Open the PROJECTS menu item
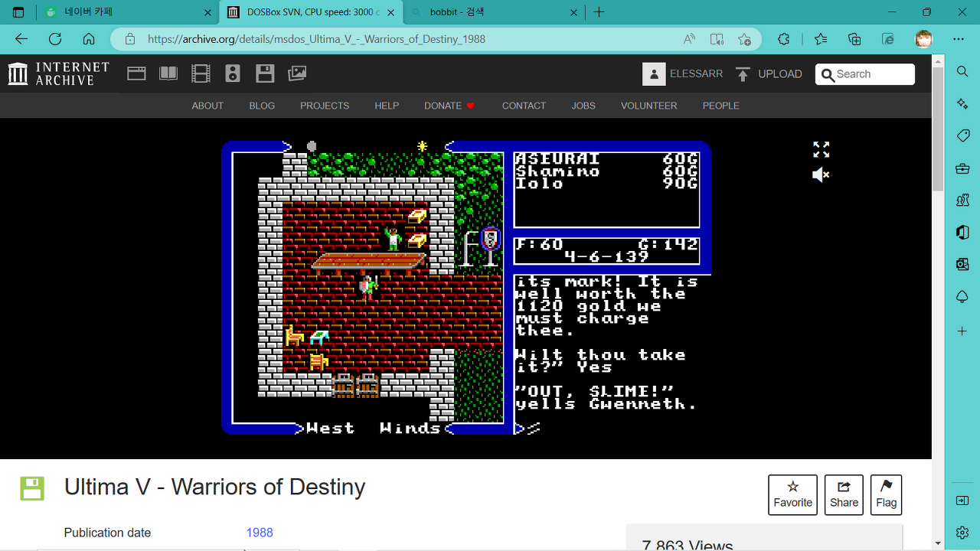Viewport: 980px width, 551px height. [x=325, y=106]
